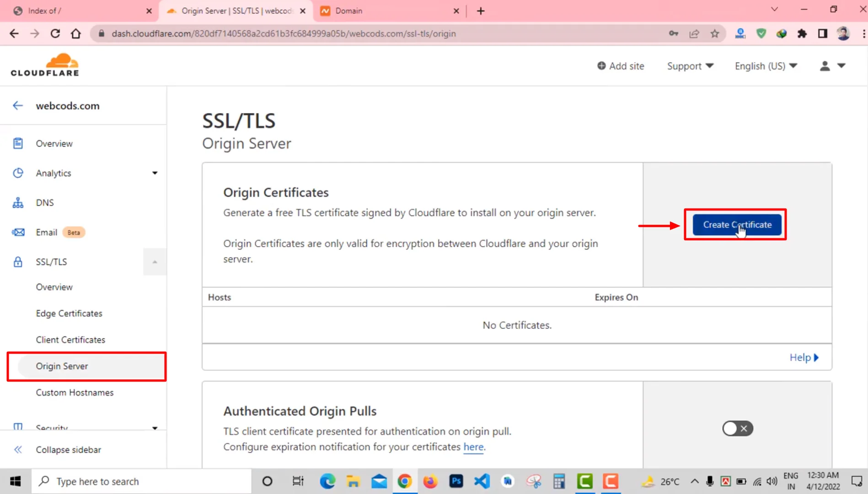Screen dimensions: 868x494
Task: Open Custom Hostnames in sidebar
Action: click(x=75, y=392)
